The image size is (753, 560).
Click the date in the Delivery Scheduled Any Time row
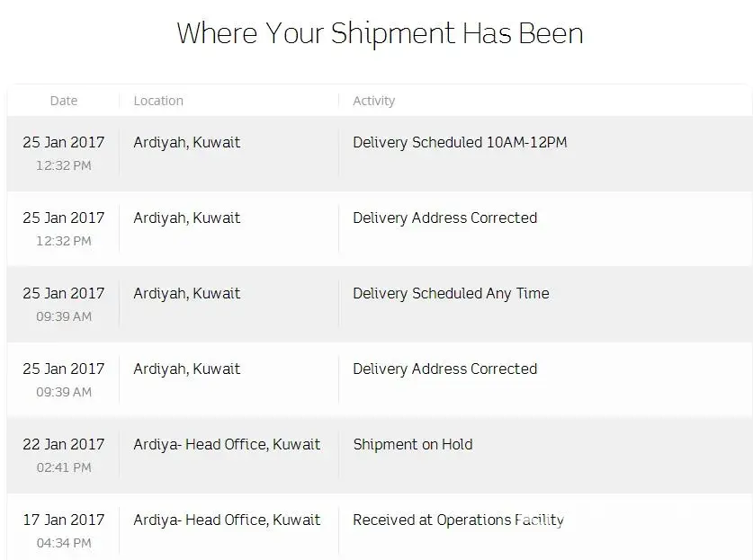[64, 293]
